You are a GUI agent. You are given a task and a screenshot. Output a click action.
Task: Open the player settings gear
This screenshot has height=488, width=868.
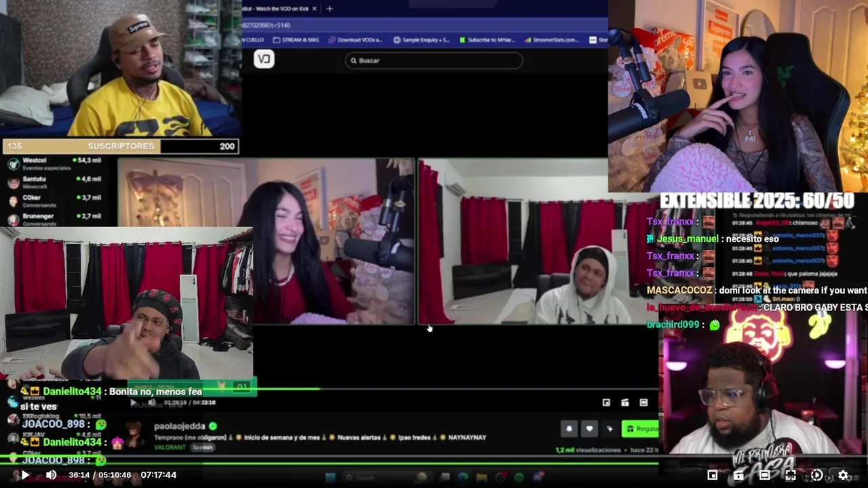coord(843,475)
